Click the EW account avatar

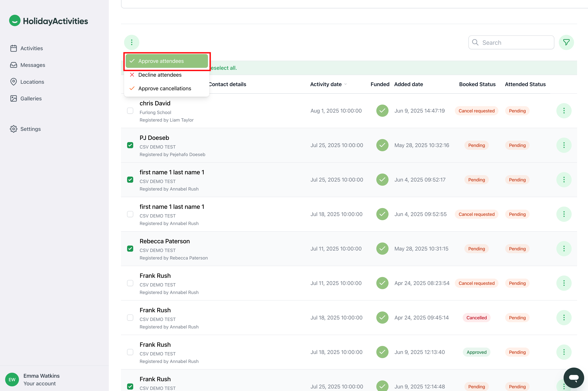point(12,379)
